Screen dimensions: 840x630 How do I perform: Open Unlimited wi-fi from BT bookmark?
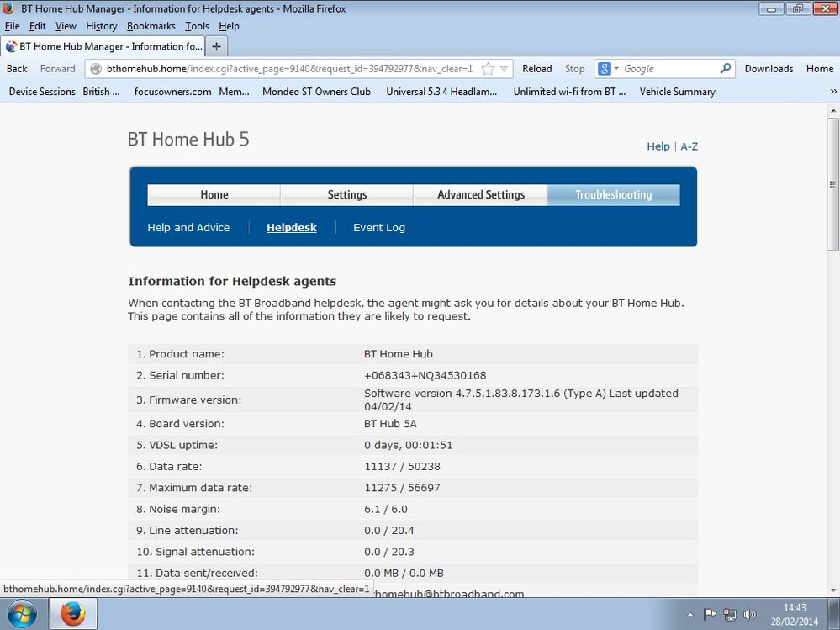[569, 92]
